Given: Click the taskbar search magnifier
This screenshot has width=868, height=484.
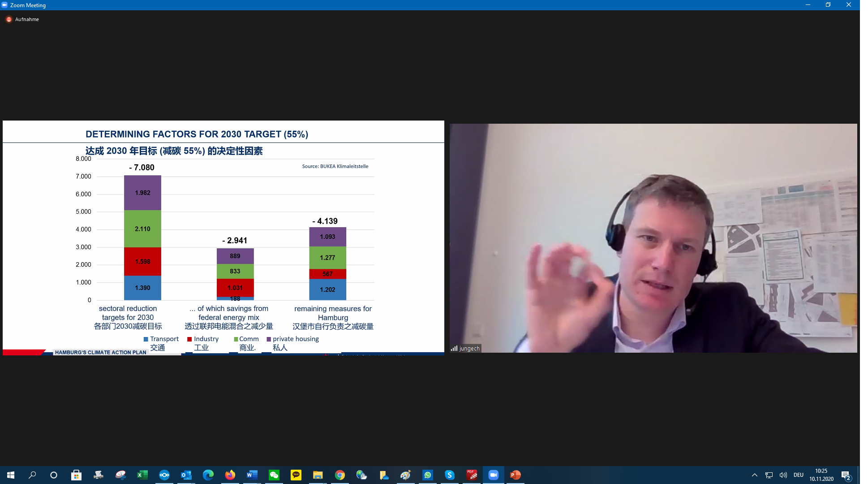Looking at the screenshot, I should pos(32,475).
